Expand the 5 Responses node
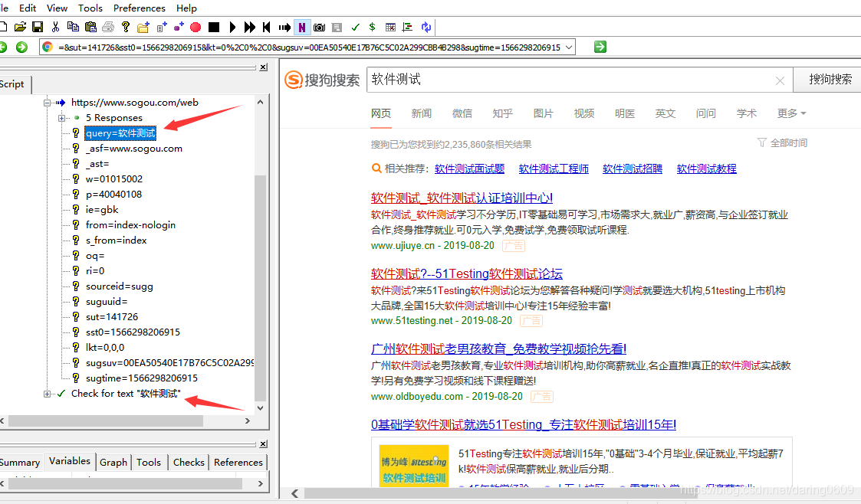861x504 pixels. pos(61,118)
